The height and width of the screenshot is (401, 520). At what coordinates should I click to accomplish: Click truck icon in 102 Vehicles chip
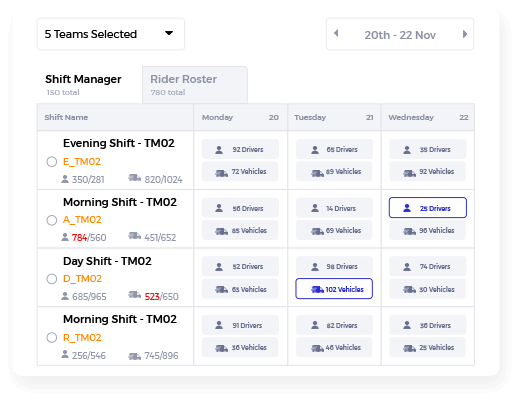(317, 289)
